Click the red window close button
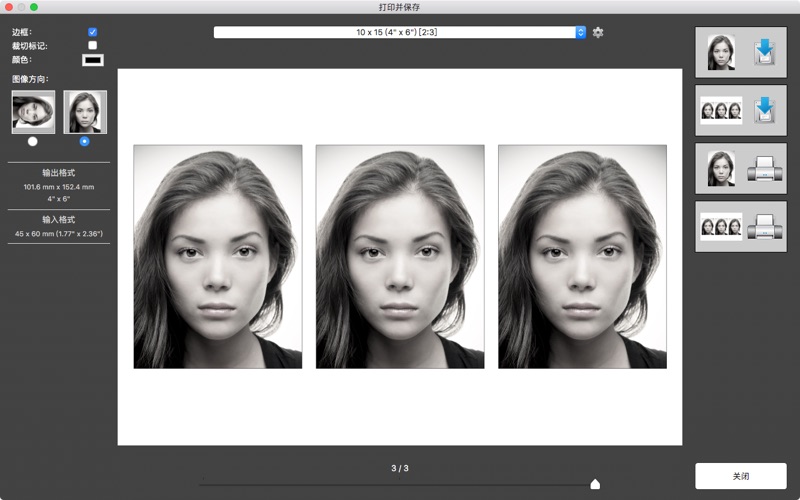This screenshot has width=800, height=500. [9, 7]
